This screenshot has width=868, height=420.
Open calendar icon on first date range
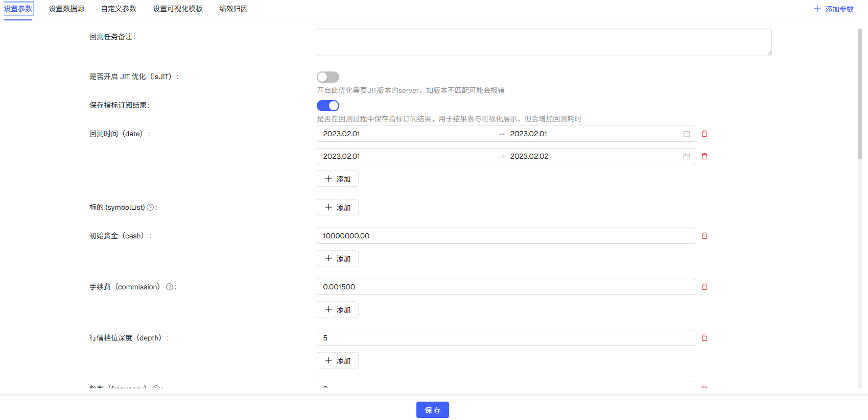[687, 134]
